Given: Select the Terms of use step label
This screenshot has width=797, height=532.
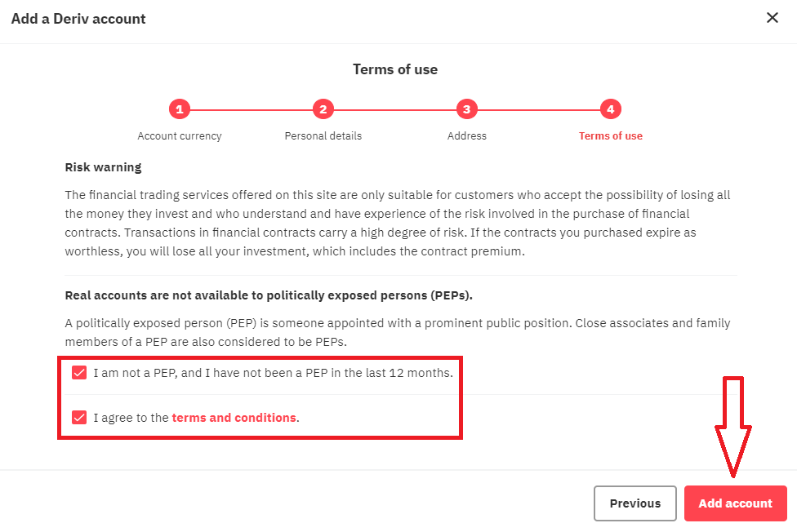Looking at the screenshot, I should tap(610, 135).
